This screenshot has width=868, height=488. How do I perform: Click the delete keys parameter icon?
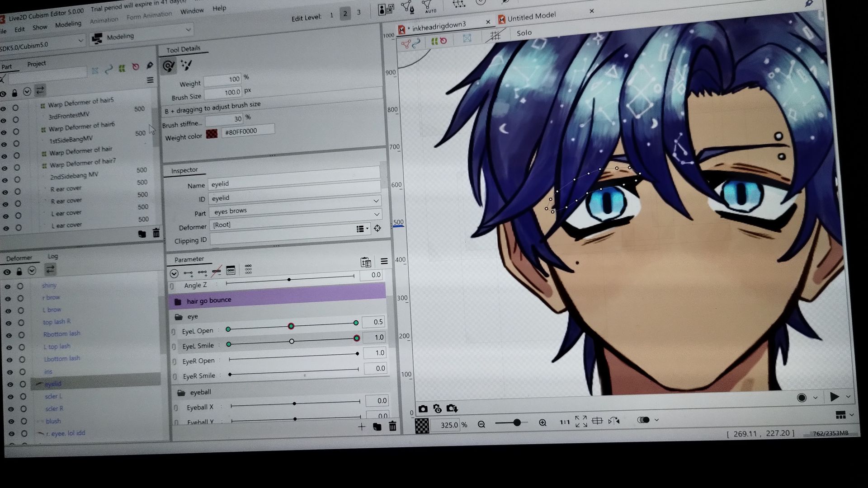click(217, 272)
